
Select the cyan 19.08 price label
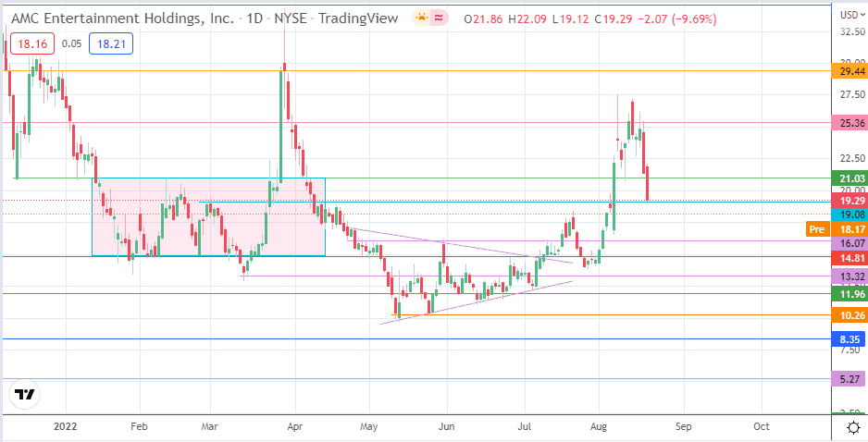[849, 213]
